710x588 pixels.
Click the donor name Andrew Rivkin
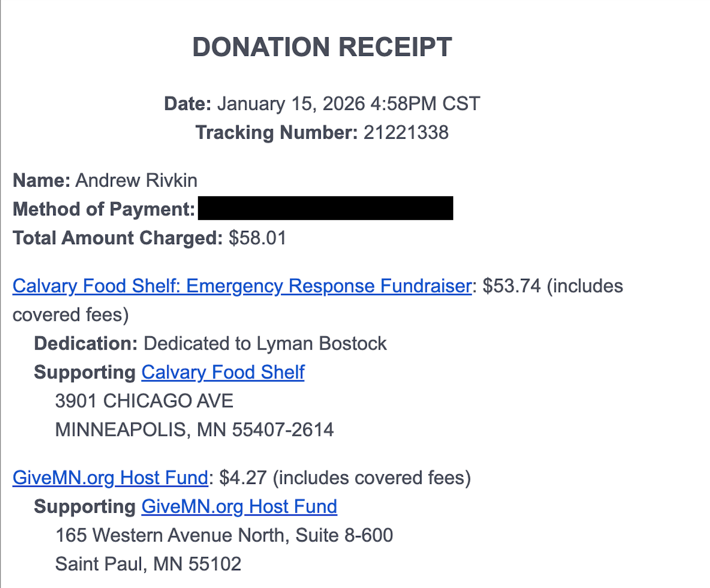click(136, 181)
